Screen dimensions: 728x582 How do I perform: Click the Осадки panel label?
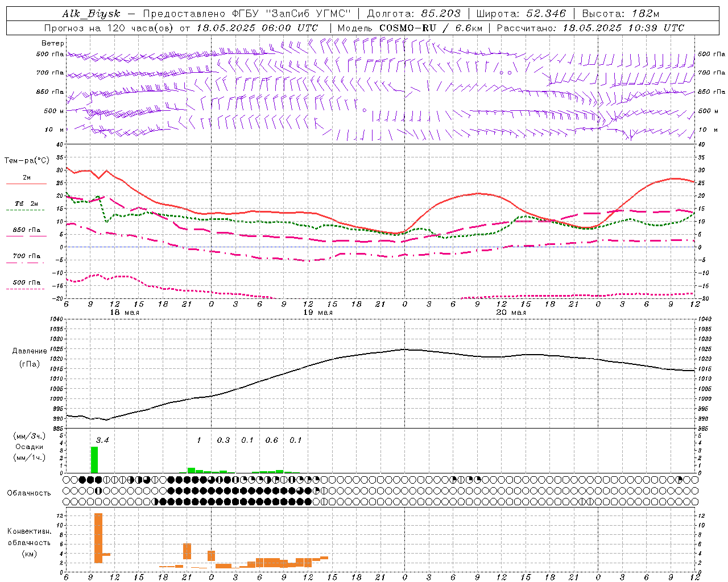pos(30,447)
